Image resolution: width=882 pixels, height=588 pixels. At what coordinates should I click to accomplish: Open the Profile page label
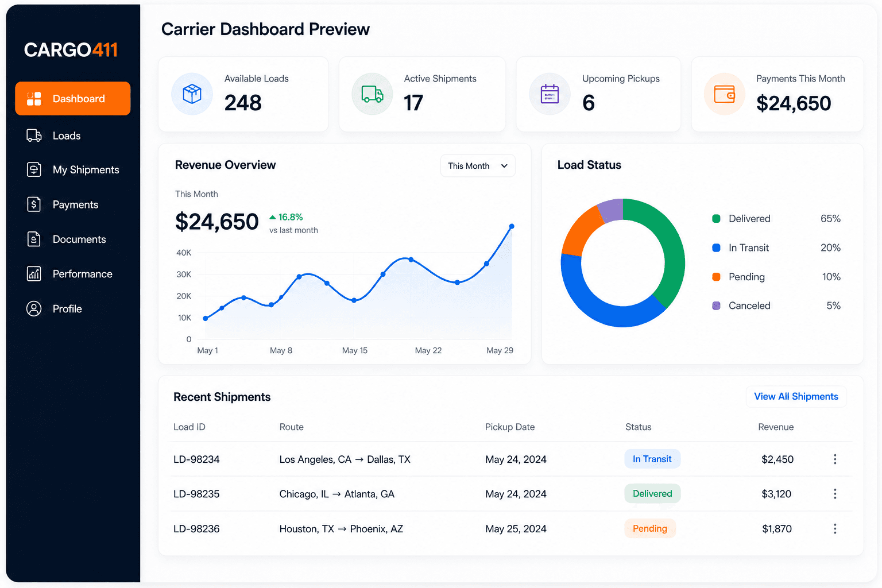point(67,309)
